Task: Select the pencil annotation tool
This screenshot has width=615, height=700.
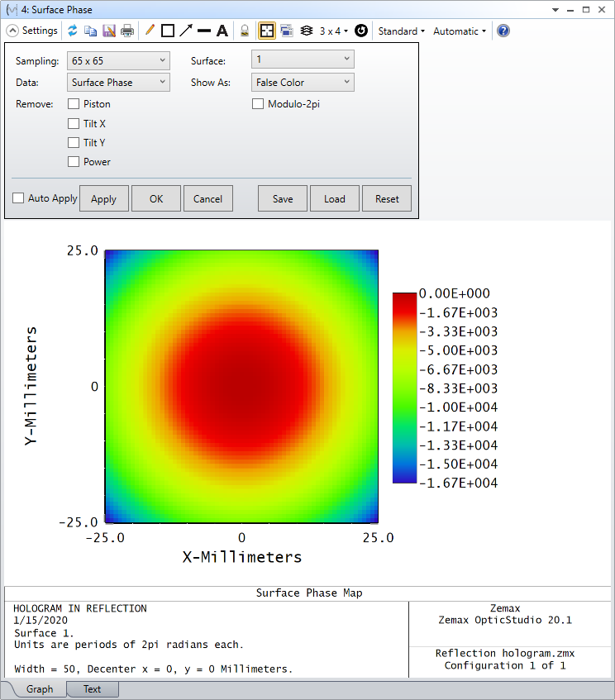Action: (150, 31)
